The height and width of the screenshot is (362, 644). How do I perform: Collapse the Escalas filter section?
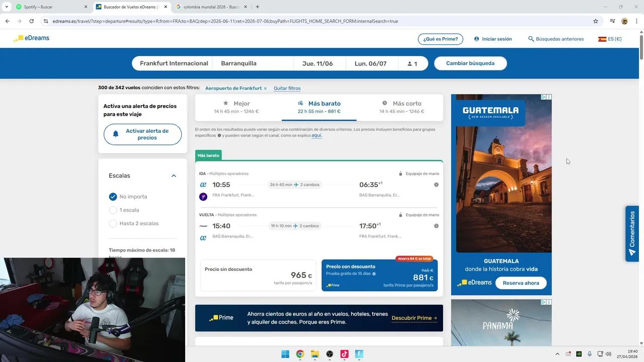point(174,175)
